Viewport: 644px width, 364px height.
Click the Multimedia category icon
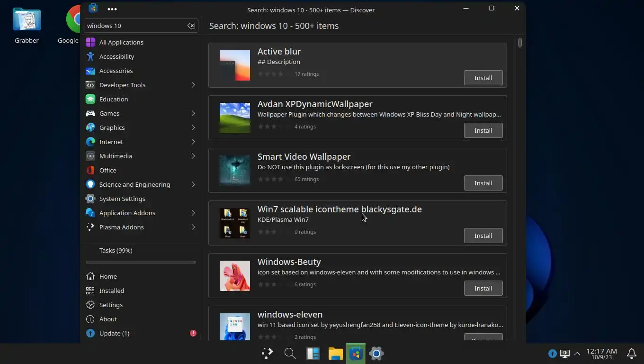[x=90, y=156]
